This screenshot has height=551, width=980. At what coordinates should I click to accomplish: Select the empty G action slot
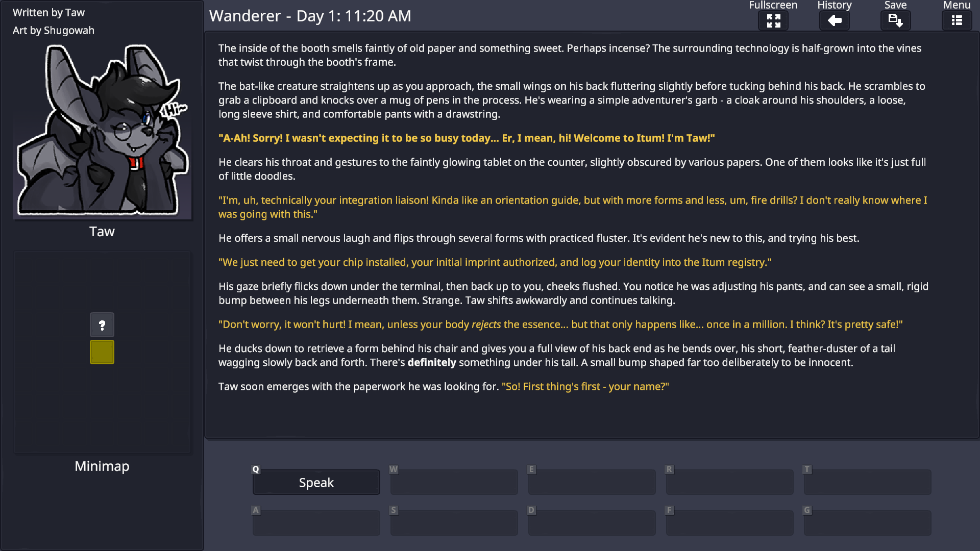867,522
